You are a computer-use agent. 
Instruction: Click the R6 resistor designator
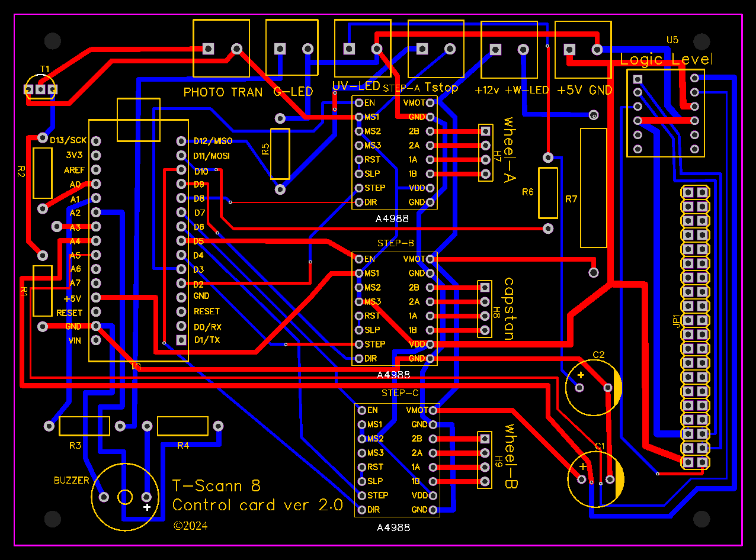coord(527,192)
